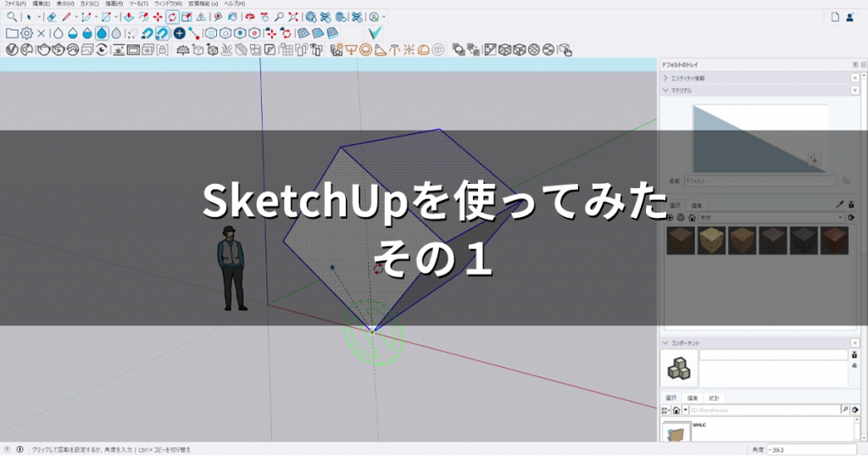The width and height of the screenshot is (868, 456).
Task: Click the user account icon at top right
Action: click(x=850, y=17)
